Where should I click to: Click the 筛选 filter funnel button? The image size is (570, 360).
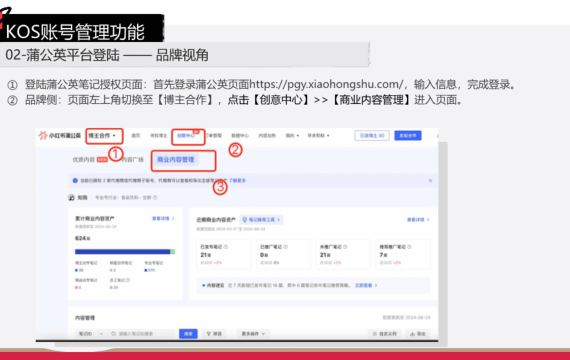214,333
